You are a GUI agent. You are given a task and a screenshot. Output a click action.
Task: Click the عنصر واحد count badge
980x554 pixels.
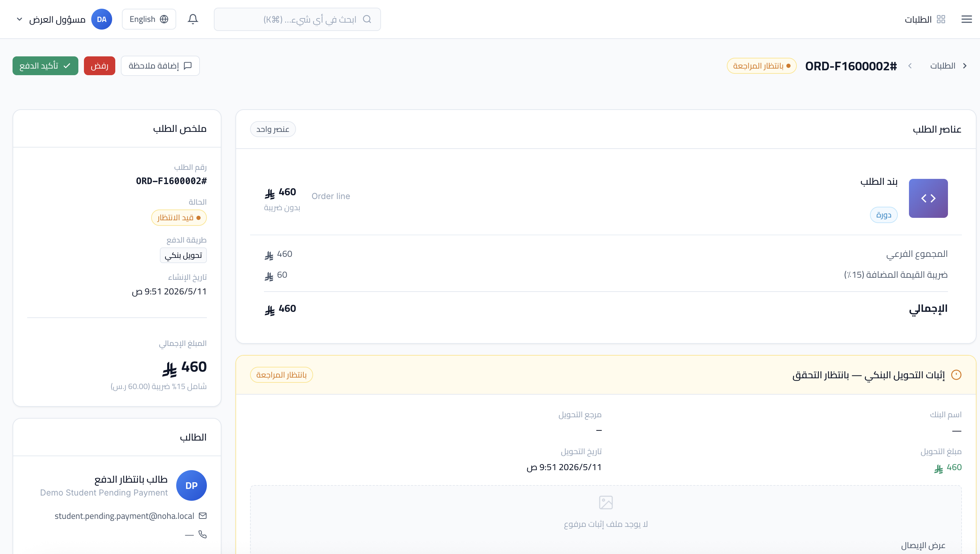(x=273, y=129)
